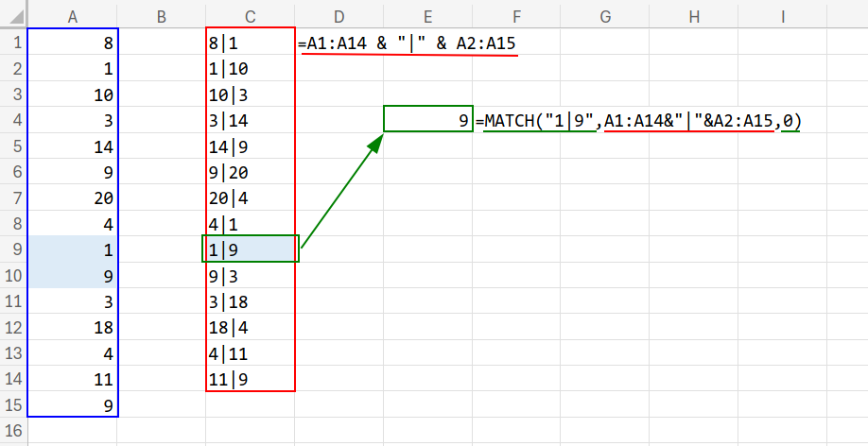Click cell C14 containing 11|9
This screenshot has height=446, width=868.
click(251, 380)
